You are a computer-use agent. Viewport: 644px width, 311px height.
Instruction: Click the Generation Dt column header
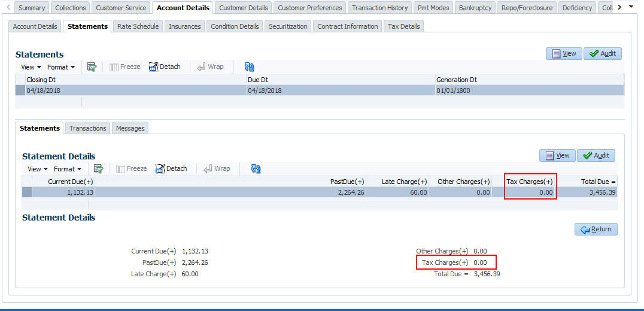[530, 80]
